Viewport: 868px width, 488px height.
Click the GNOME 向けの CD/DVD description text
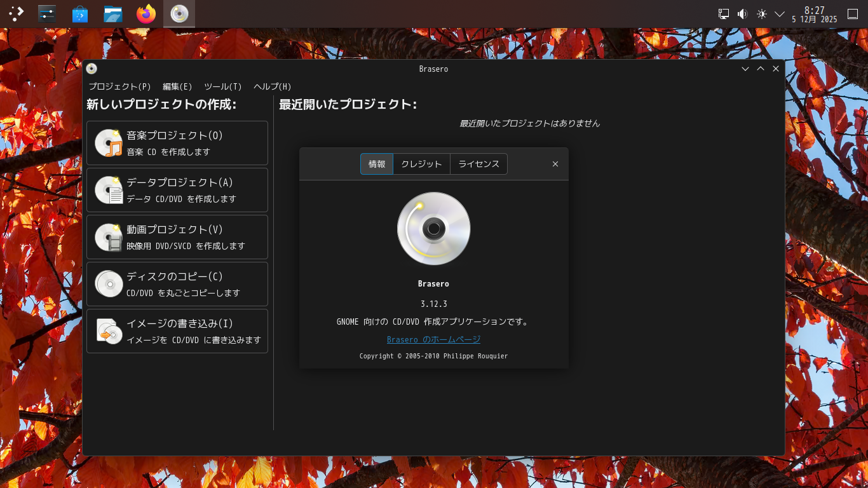(x=434, y=322)
